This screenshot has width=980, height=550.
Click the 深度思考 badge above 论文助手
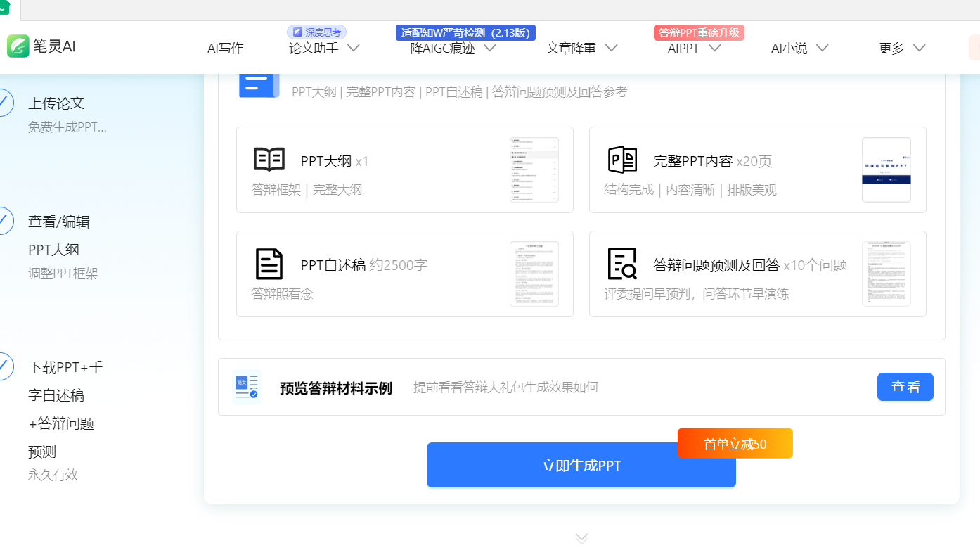[316, 32]
